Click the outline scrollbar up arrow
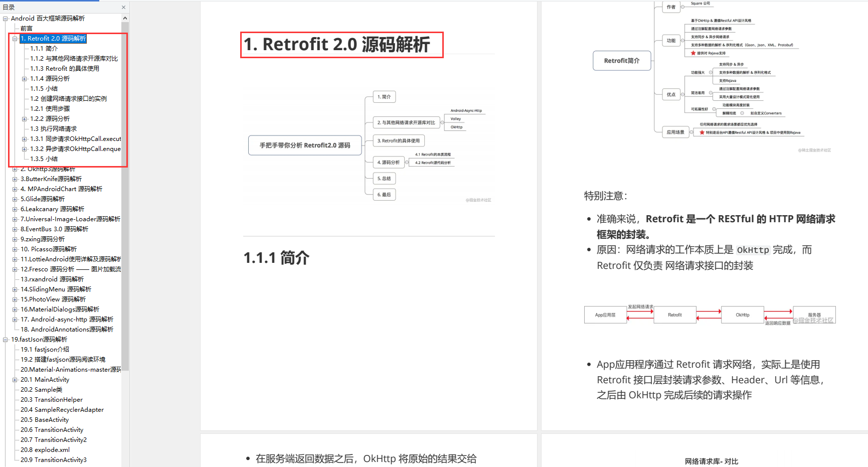This screenshot has height=467, width=868. pyautogui.click(x=125, y=18)
